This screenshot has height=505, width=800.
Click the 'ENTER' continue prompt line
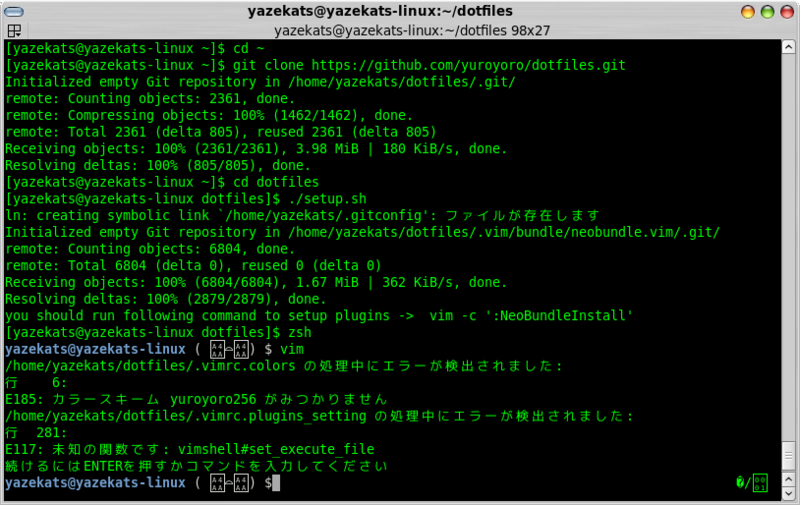pos(196,466)
